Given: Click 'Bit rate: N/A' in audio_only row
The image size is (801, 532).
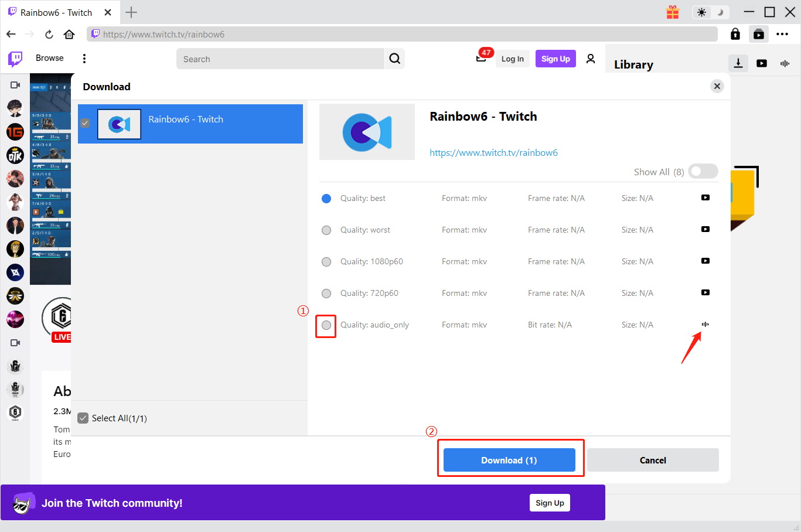Looking at the screenshot, I should pyautogui.click(x=550, y=325).
